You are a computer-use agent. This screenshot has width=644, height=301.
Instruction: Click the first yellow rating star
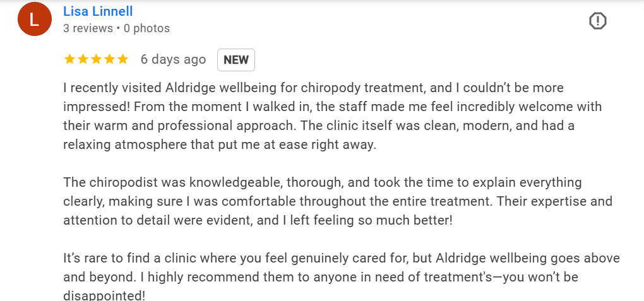pyautogui.click(x=70, y=59)
